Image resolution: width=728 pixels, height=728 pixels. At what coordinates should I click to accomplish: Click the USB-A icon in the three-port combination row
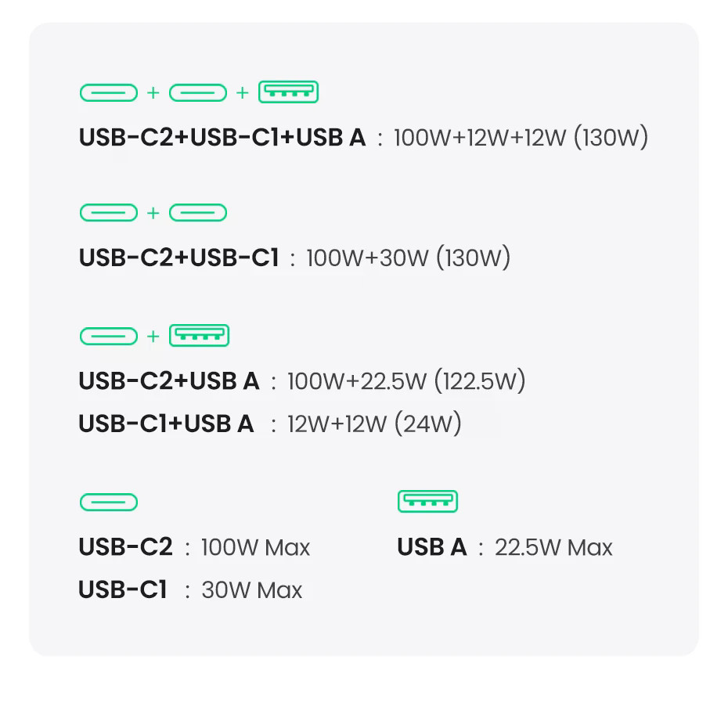click(288, 92)
